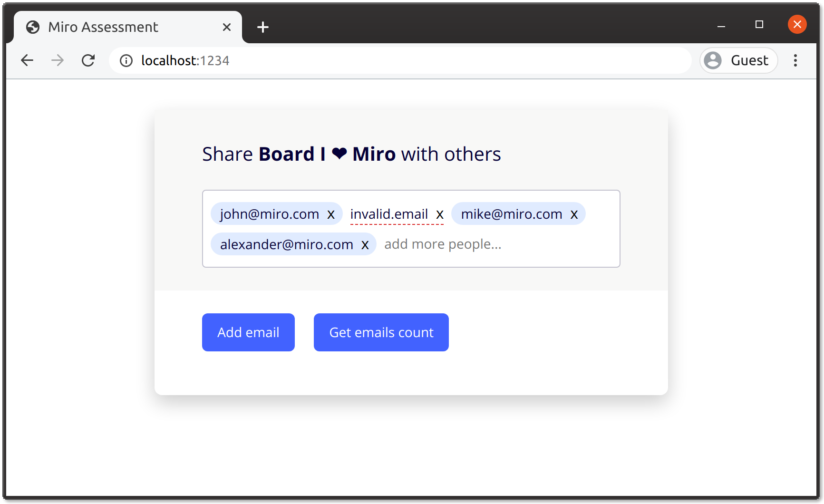824x504 pixels.
Task: Select the john@miro.com email chip
Action: click(x=269, y=214)
